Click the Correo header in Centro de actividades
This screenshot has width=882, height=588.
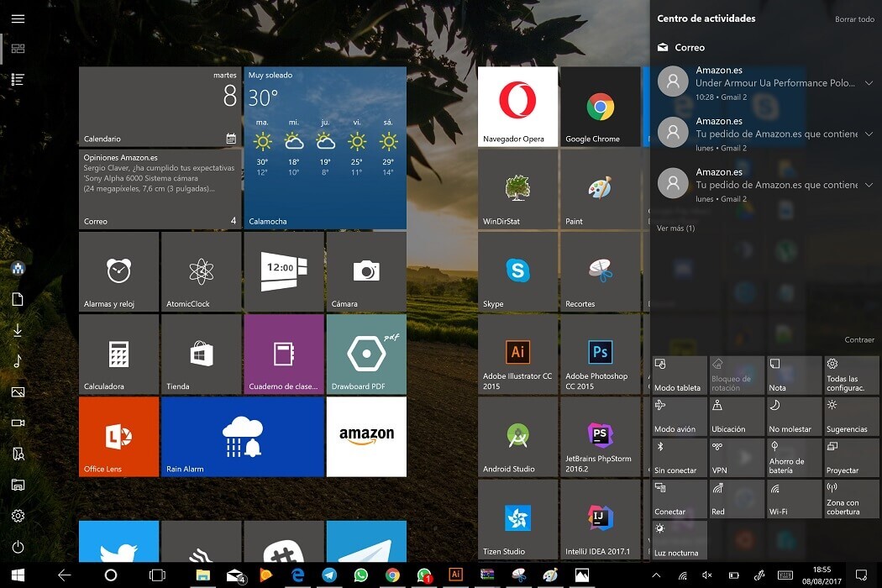tap(681, 47)
